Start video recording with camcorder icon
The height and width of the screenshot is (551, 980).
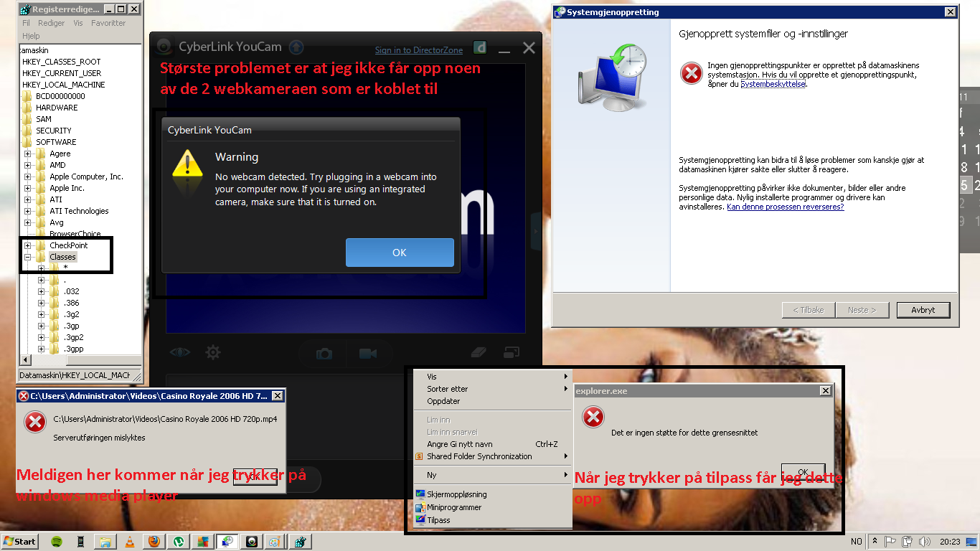[x=368, y=354]
